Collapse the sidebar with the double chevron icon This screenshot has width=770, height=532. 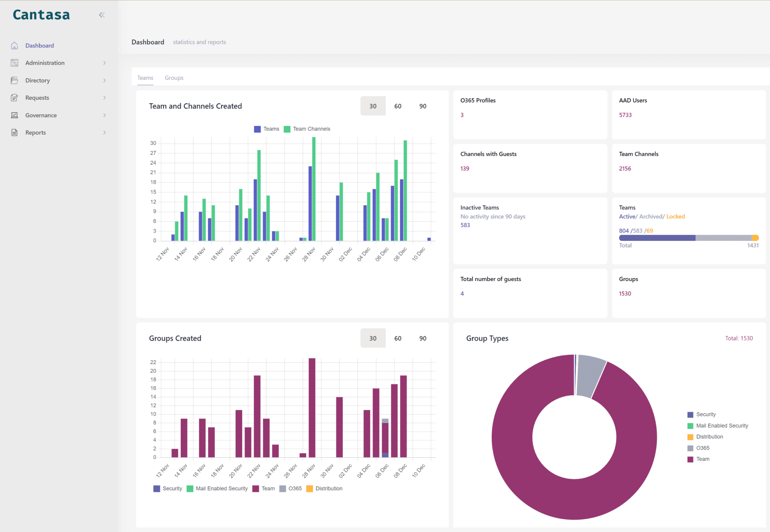102,15
